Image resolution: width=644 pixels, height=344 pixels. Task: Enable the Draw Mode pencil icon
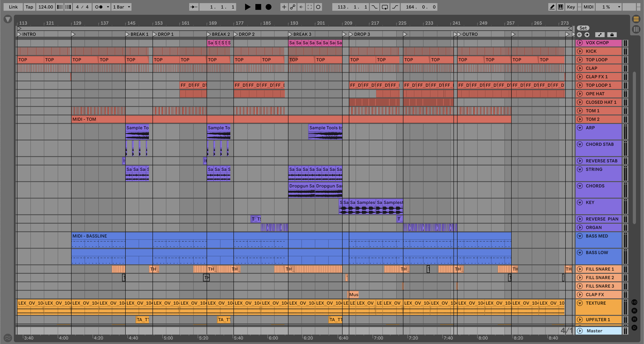[552, 7]
